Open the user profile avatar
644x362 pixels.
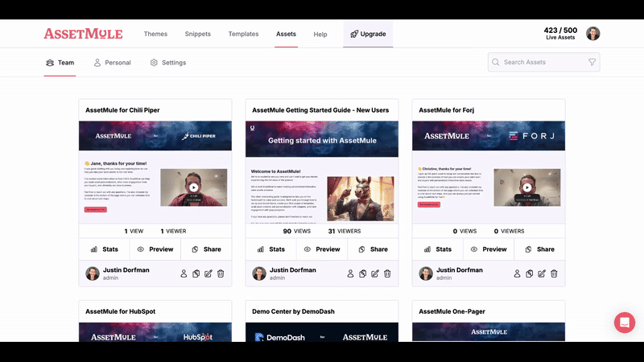point(593,34)
